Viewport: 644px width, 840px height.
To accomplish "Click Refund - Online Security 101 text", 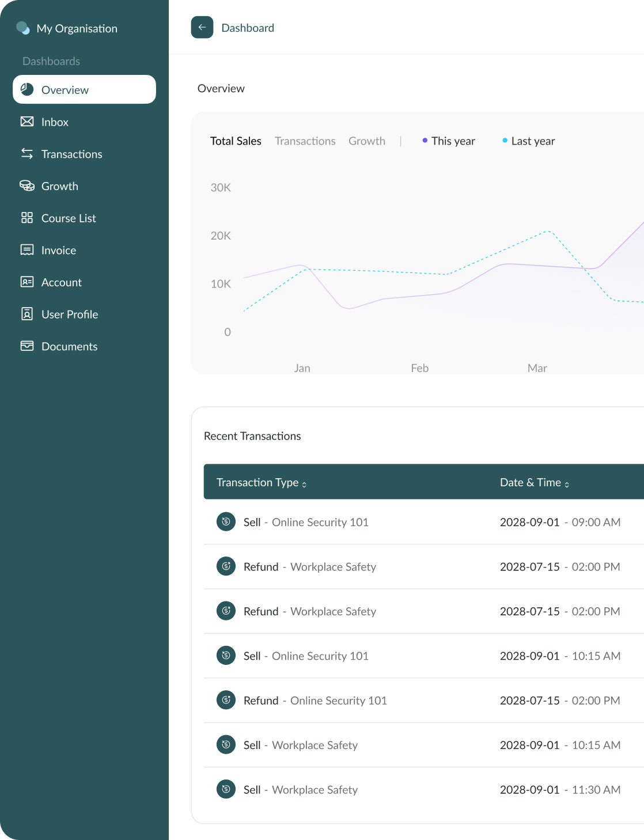I will point(315,701).
